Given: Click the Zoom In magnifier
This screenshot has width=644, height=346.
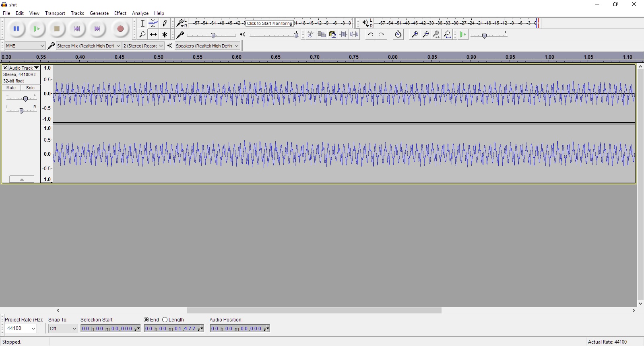Looking at the screenshot, I should [414, 35].
